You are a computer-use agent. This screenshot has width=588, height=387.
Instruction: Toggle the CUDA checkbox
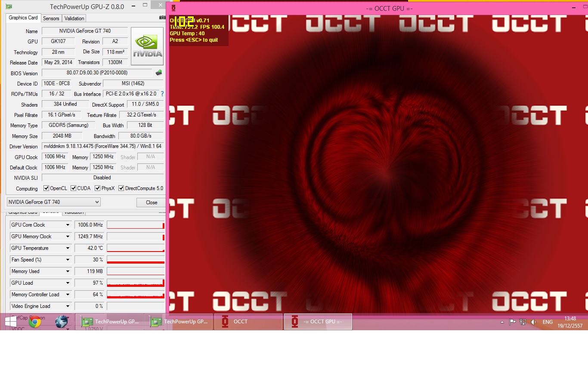tap(73, 188)
